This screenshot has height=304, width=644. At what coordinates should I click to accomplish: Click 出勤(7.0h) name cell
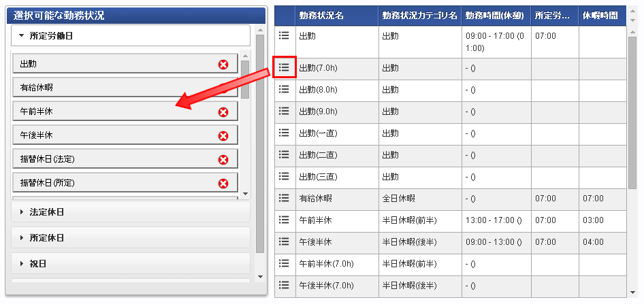337,69
